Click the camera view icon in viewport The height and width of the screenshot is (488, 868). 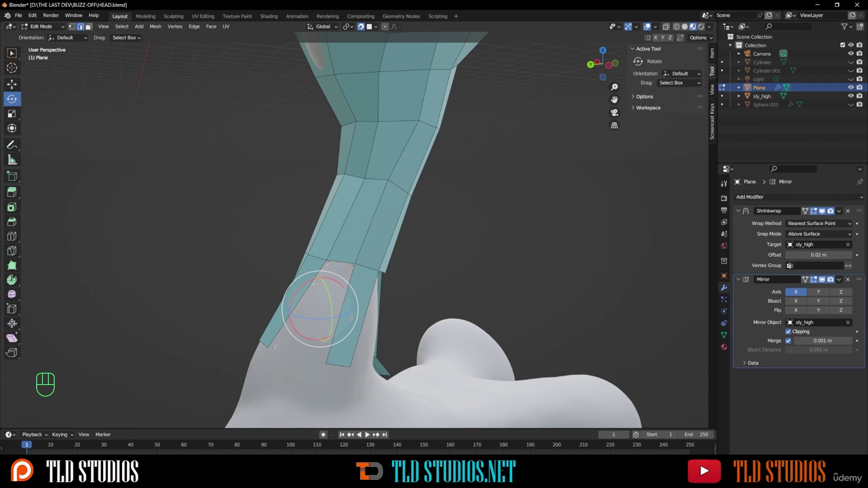click(x=614, y=113)
